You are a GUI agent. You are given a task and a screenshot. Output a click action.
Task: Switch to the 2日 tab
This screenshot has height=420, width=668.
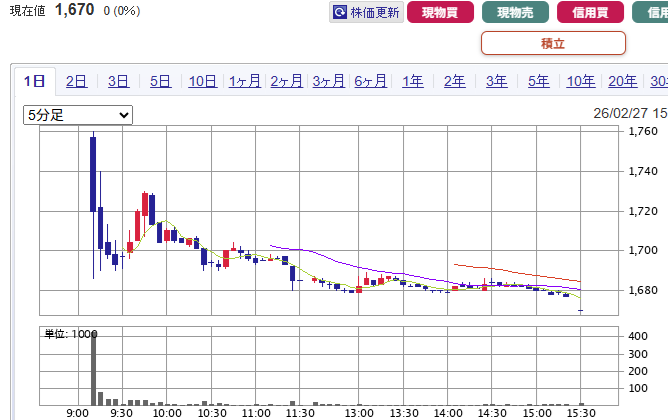76,82
